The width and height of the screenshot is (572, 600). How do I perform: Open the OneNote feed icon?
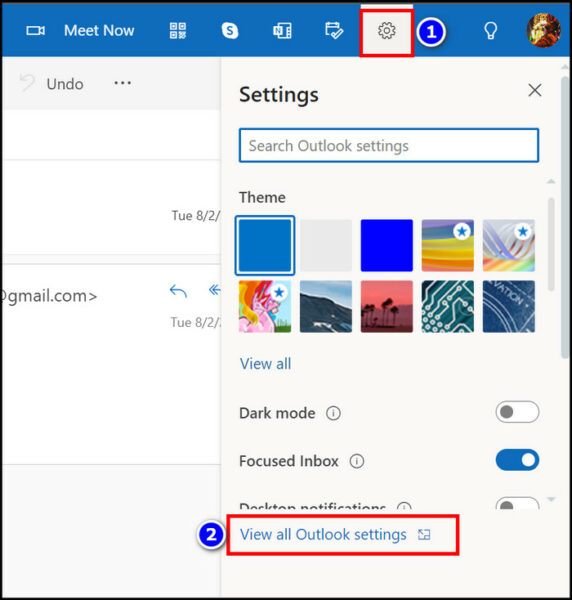[282, 31]
